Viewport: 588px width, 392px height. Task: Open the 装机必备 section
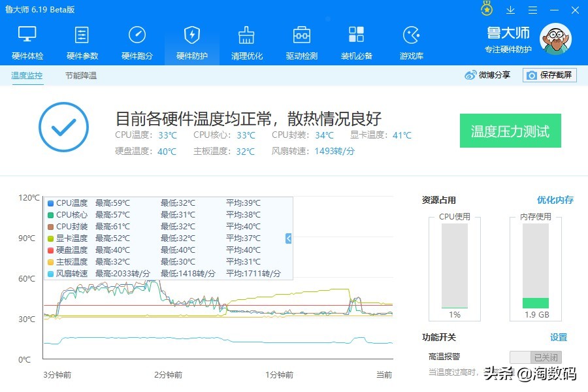click(356, 41)
